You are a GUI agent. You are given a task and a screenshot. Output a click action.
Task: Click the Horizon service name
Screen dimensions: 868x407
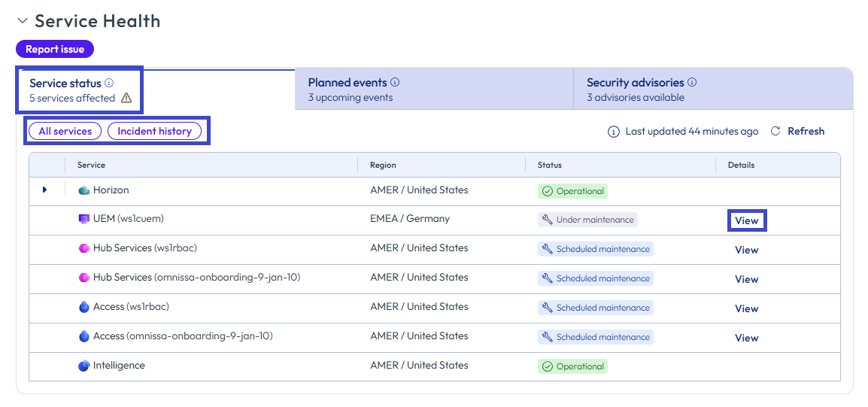[111, 190]
